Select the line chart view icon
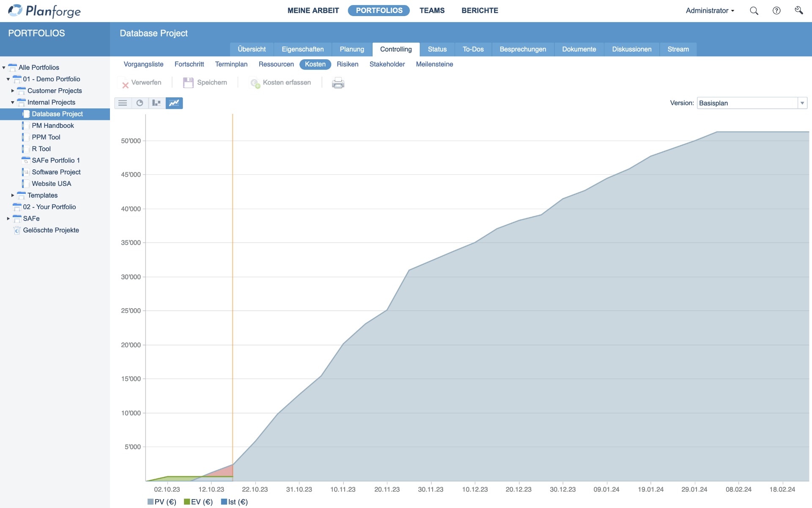This screenshot has height=508, width=812. (174, 103)
